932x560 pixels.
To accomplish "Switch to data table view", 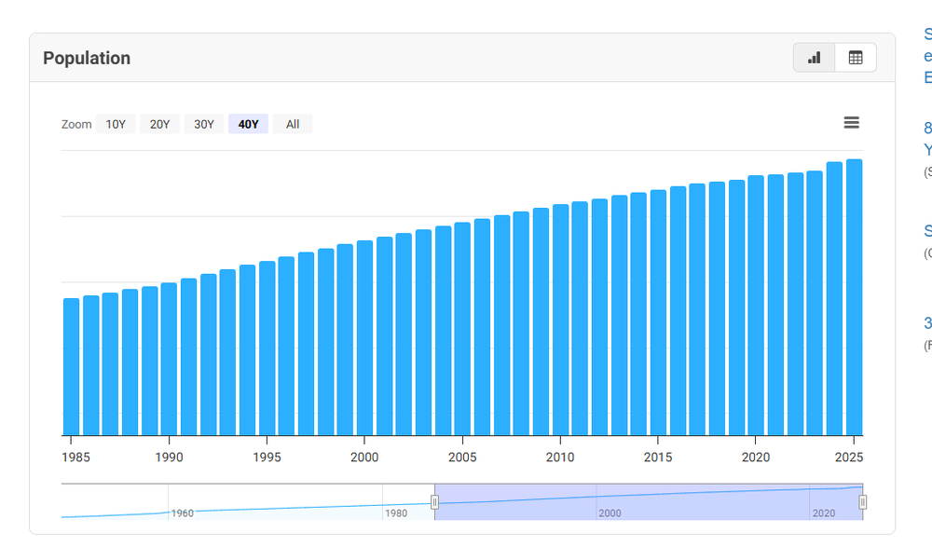I will pos(856,58).
